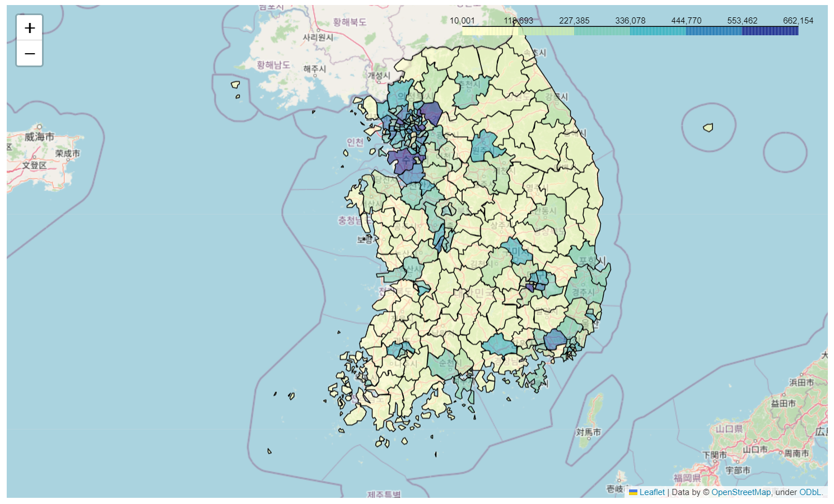Click the Gyeongju region labeled 경주시
The width and height of the screenshot is (834, 504).
(583, 291)
